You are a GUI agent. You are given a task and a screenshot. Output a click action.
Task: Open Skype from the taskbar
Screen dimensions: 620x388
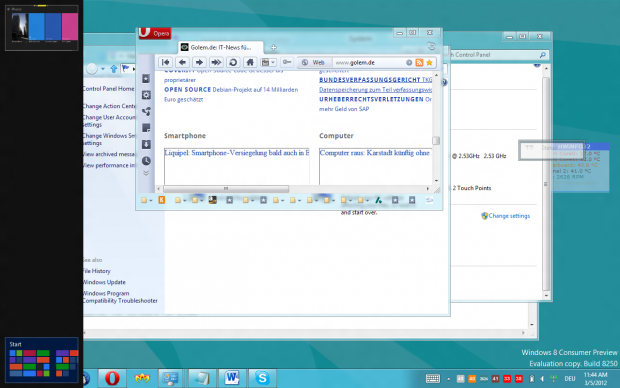coord(262,379)
